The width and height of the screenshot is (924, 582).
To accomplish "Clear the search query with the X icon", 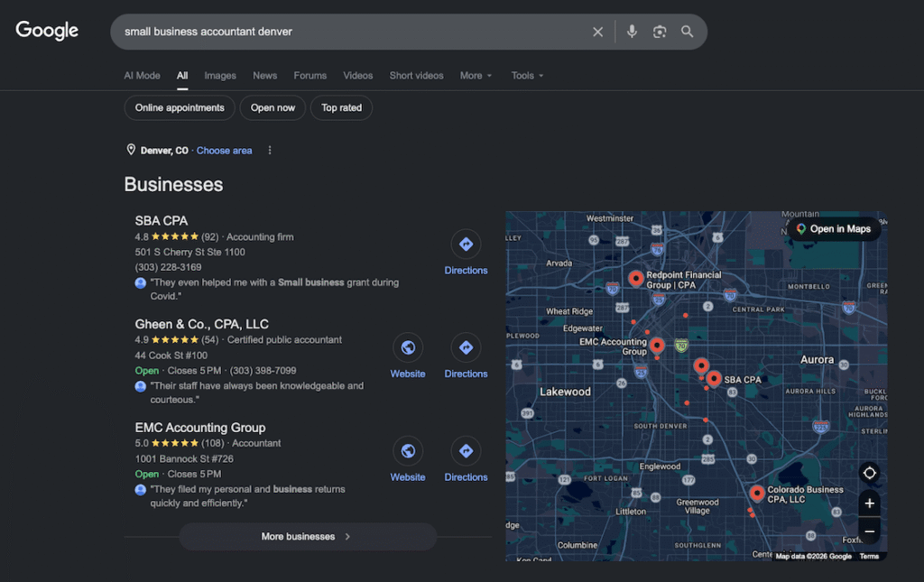I will tap(597, 32).
